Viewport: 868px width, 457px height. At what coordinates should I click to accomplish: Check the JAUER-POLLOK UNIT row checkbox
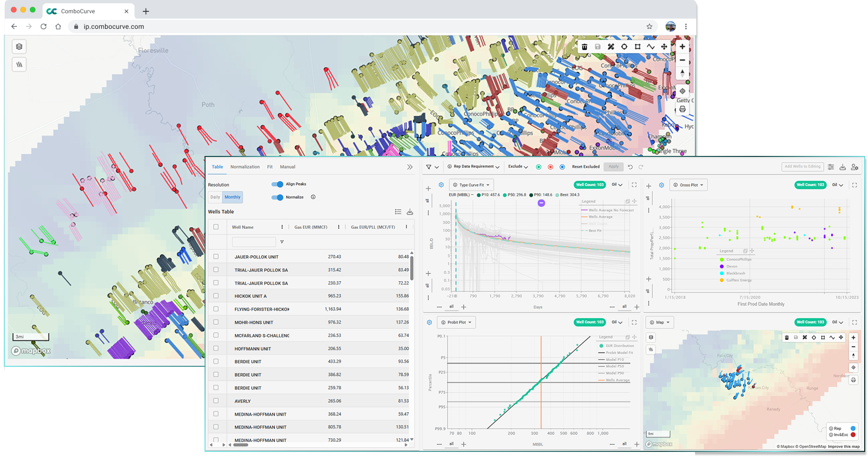(x=216, y=257)
